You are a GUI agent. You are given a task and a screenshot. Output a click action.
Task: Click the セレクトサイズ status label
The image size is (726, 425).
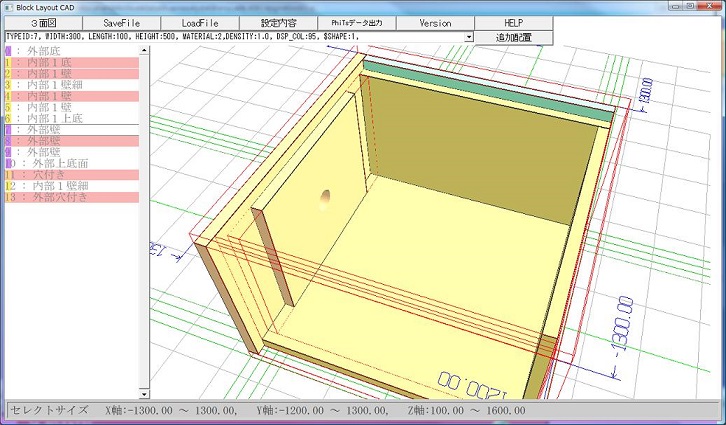pos(49,410)
